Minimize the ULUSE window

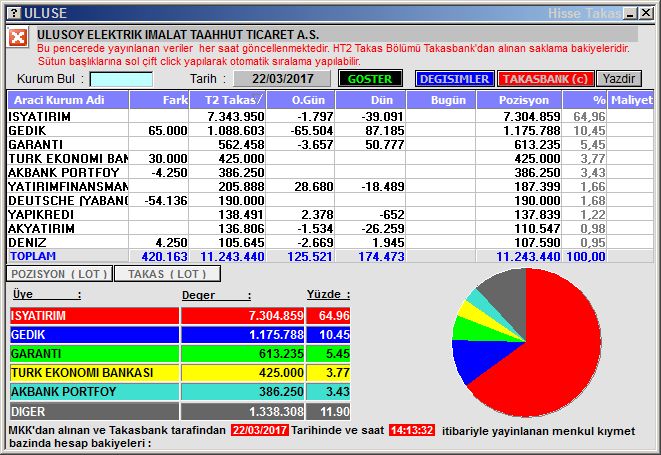pos(630,13)
